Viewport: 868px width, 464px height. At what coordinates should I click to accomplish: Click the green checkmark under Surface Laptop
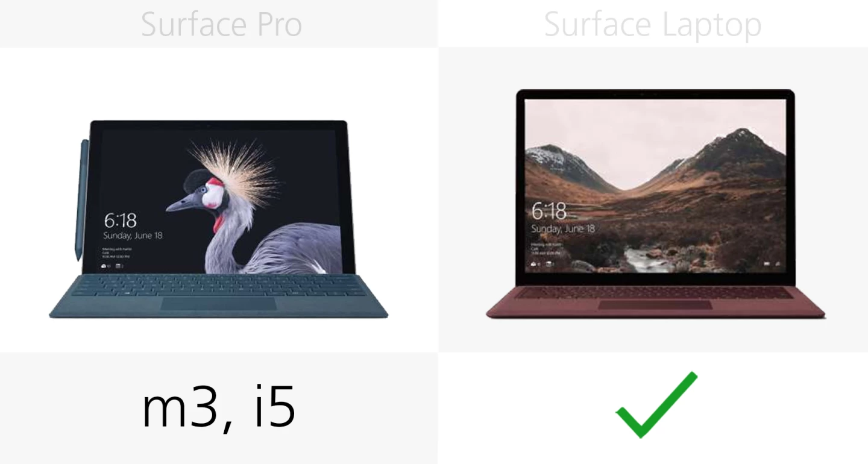(x=656, y=404)
